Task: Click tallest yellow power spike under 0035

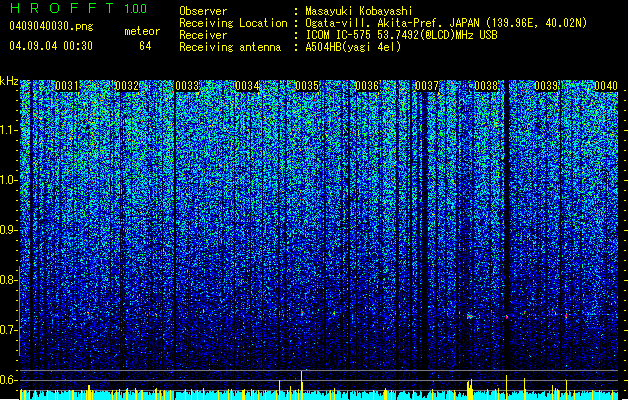Action: pos(302,385)
